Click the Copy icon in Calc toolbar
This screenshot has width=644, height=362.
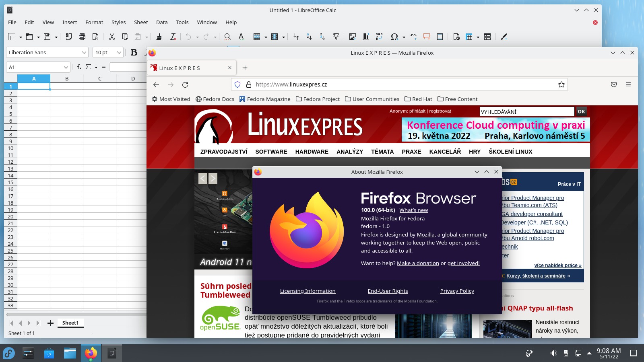[x=125, y=37]
